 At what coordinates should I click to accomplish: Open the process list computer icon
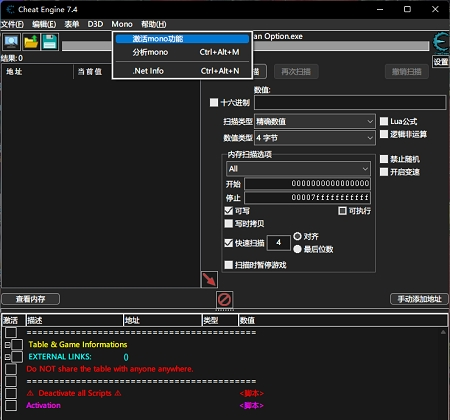[11, 42]
